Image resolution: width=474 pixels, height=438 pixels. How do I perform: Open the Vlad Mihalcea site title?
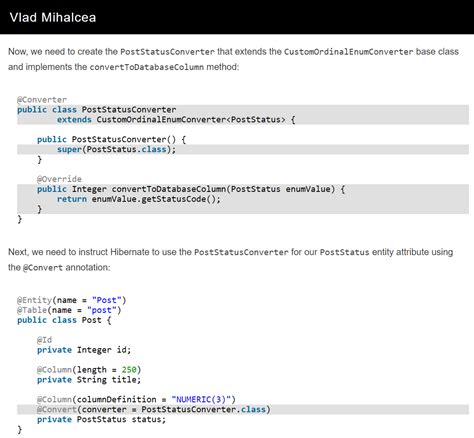[x=53, y=17]
